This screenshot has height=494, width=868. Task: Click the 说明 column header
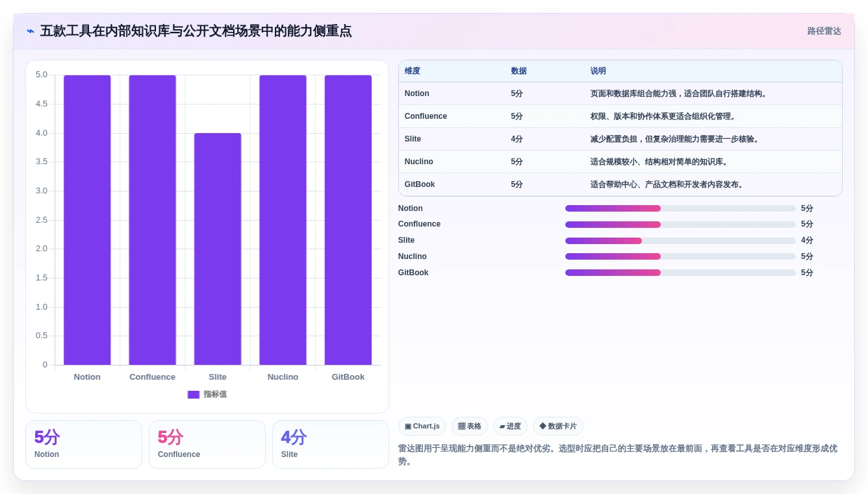pos(598,71)
